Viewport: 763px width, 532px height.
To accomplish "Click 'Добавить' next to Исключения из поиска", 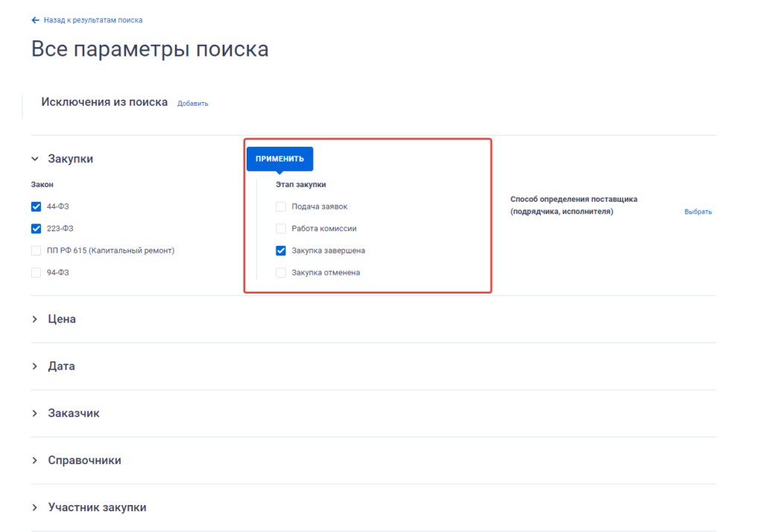I will 192,104.
